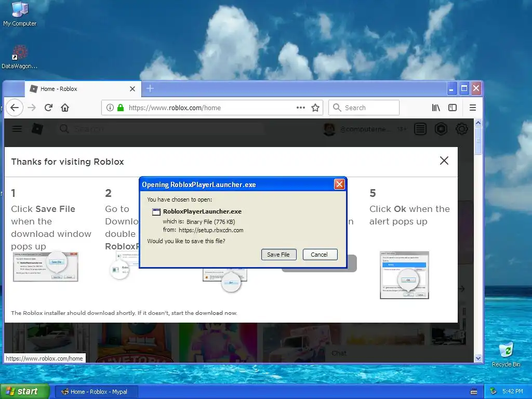Bookmark this page with the star icon
This screenshot has width=532, height=399.
tap(315, 108)
